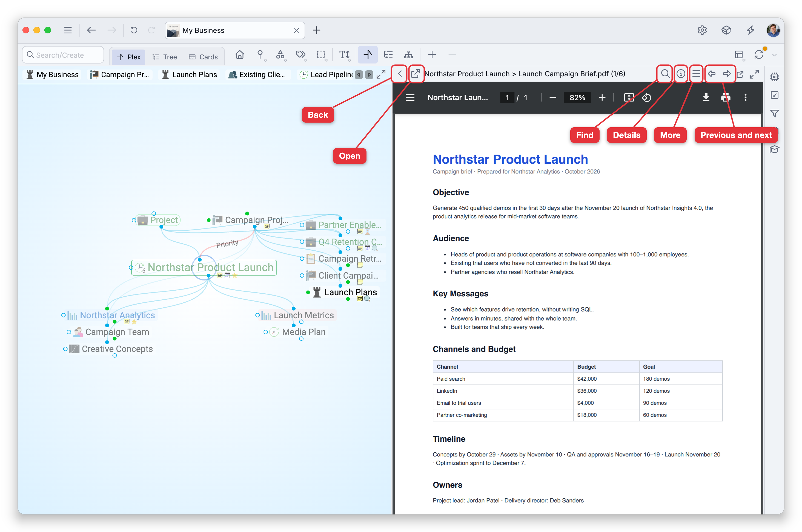Select the outline layout icon in toolbar
This screenshot has height=532, width=802.
[388, 55]
